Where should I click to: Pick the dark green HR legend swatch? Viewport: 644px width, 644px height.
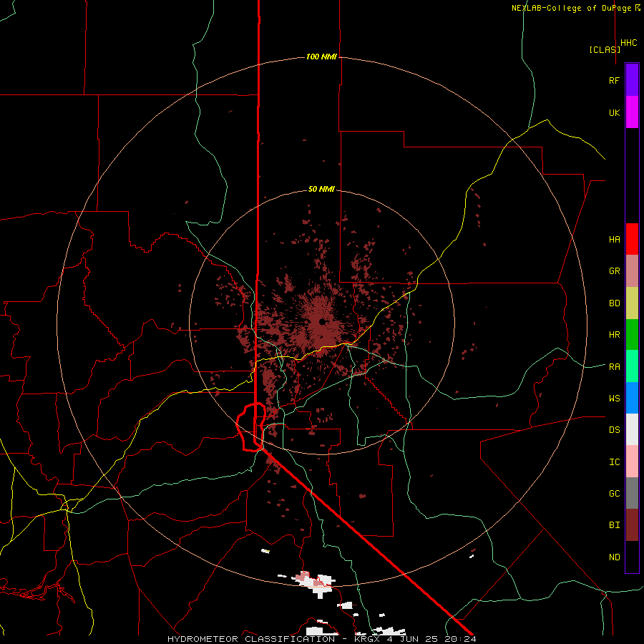tap(632, 335)
